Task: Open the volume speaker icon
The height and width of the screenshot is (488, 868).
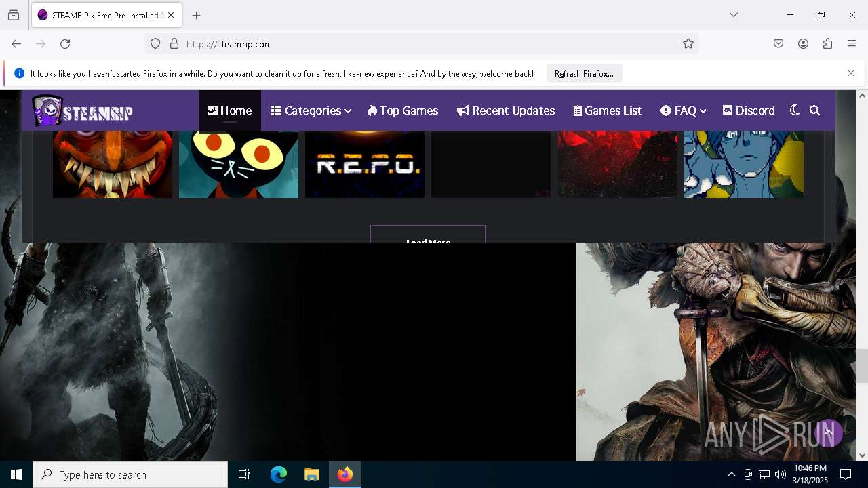Action: point(781,474)
